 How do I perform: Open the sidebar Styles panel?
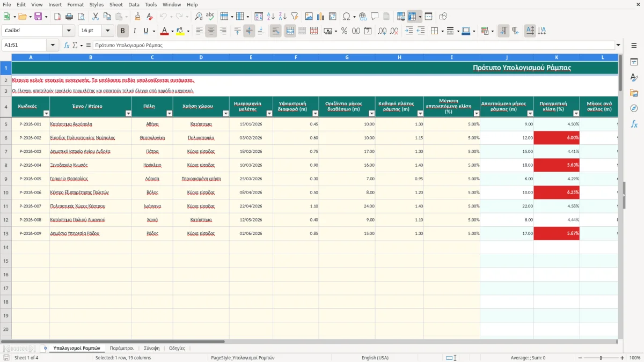(634, 77)
